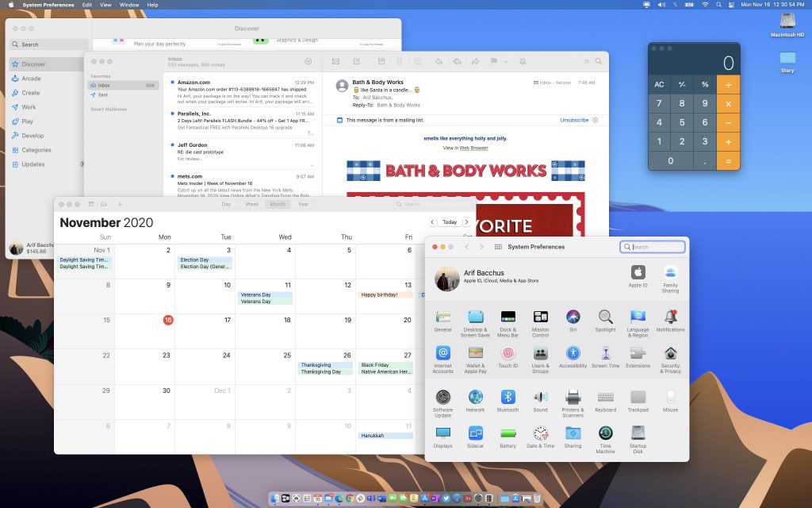Select the Macintosh HD desktop drive
This screenshot has width=812, height=508.
coord(787,25)
